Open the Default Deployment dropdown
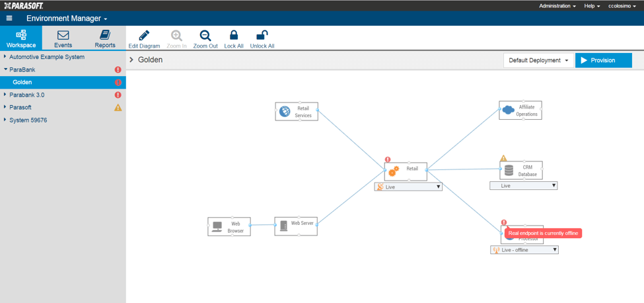 [x=538, y=60]
